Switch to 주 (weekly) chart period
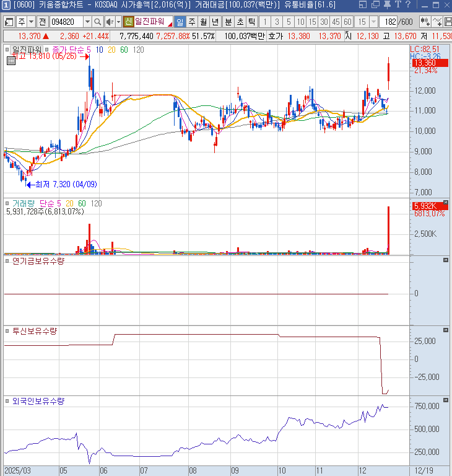 click(191, 22)
